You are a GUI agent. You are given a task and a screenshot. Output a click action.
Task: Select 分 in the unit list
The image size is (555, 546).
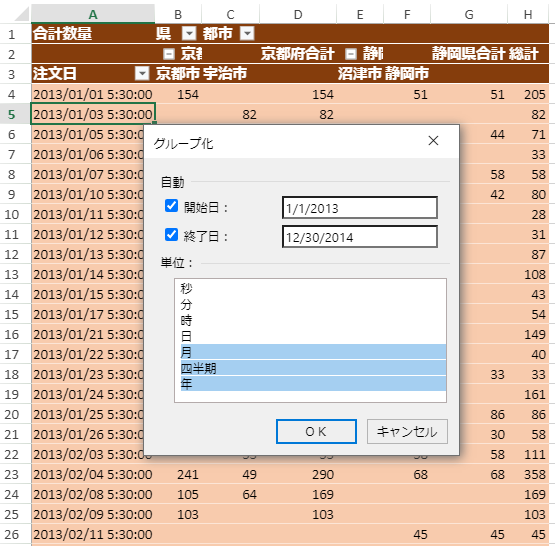point(313,304)
